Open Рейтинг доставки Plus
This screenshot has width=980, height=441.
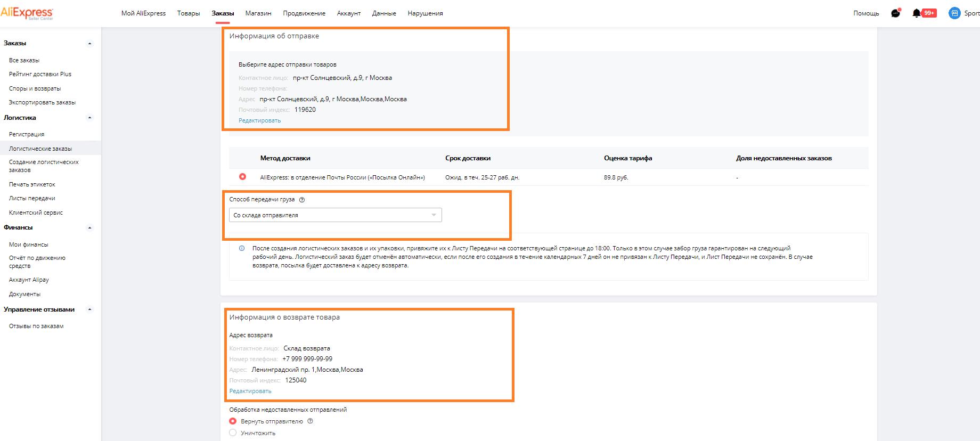pyautogui.click(x=40, y=74)
